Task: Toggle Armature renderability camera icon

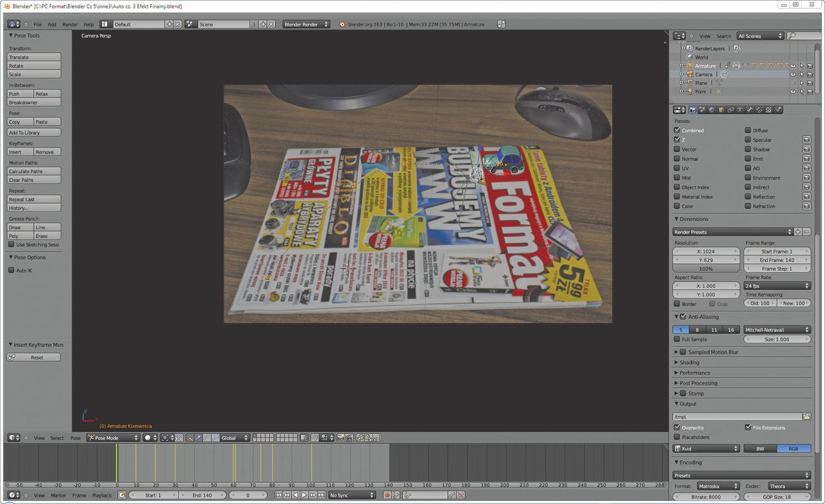Action: point(811,66)
